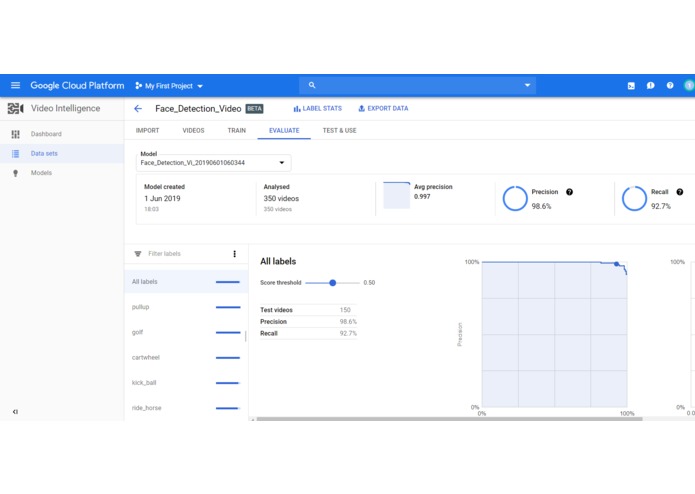Go back with the left arrow
The image size is (695, 494).
pos(138,109)
